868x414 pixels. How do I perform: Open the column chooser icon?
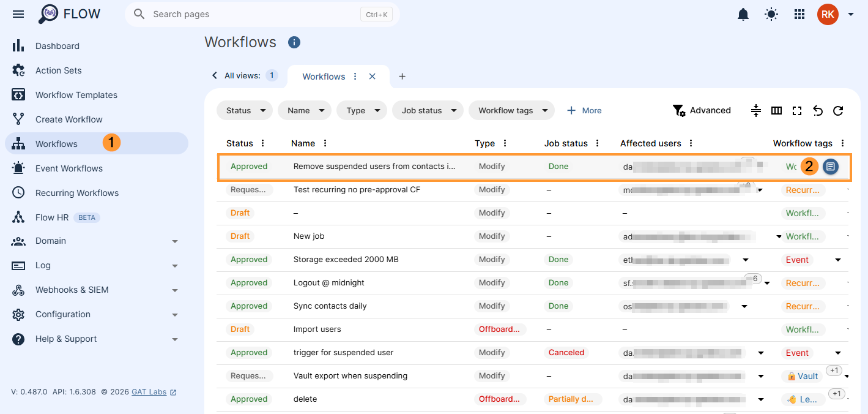coord(776,111)
